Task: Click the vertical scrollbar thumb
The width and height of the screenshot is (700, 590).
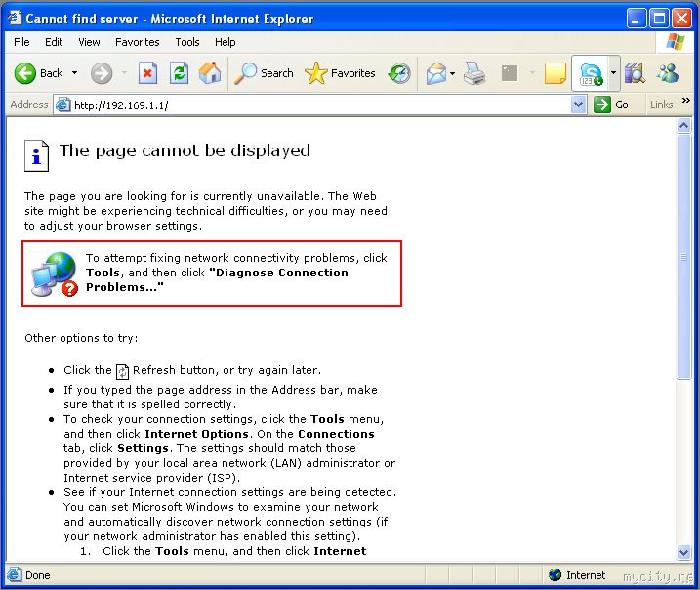Action: pos(684,256)
